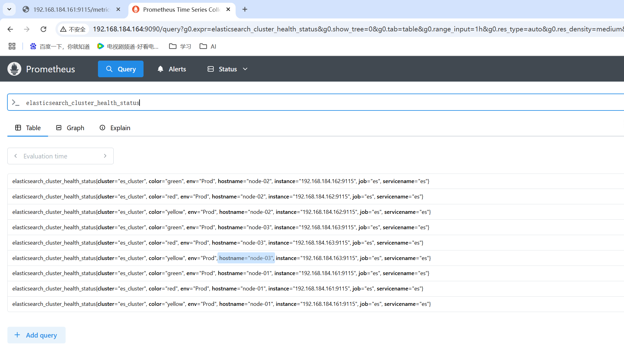
Task: Open the tab search dropdown arrow
Action: 9,9
